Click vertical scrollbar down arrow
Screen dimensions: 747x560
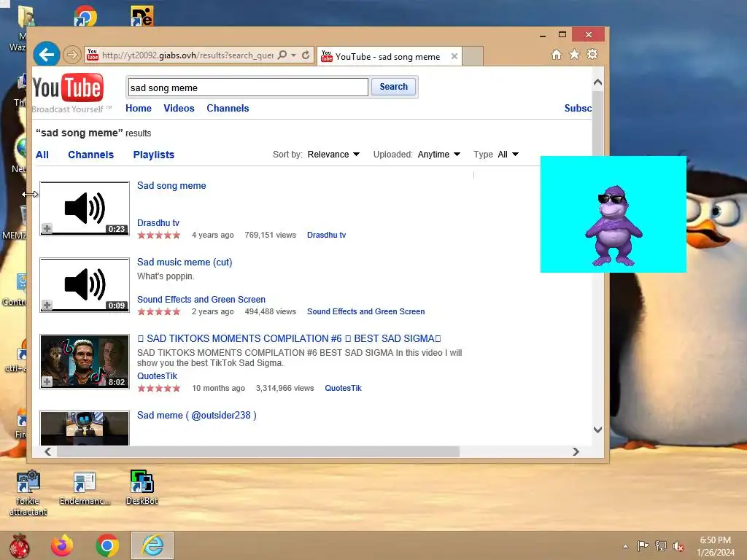coord(598,429)
